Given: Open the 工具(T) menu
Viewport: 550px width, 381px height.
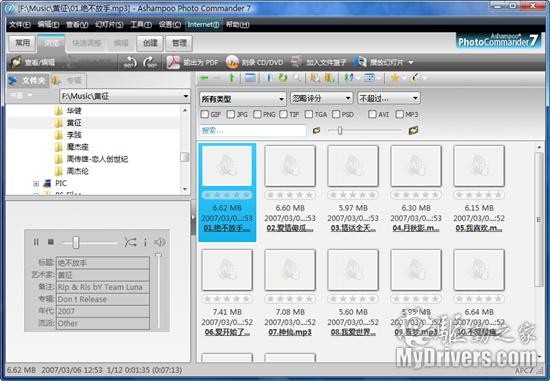Looking at the screenshot, I should [141, 25].
